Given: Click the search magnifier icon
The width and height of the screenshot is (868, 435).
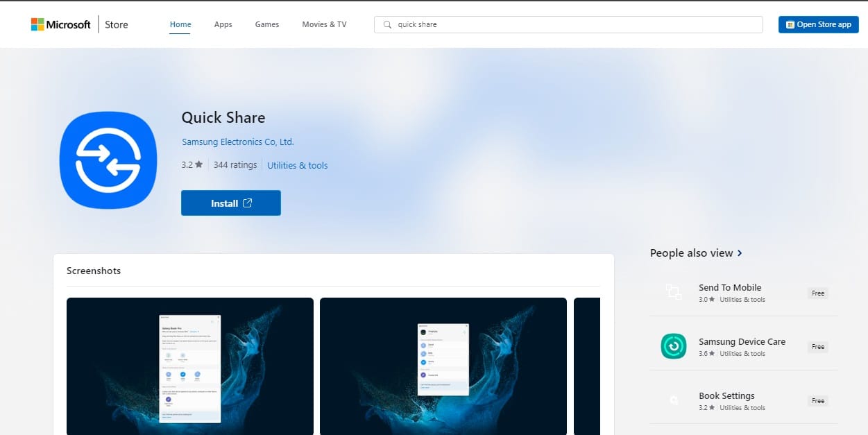Looking at the screenshot, I should [x=387, y=24].
